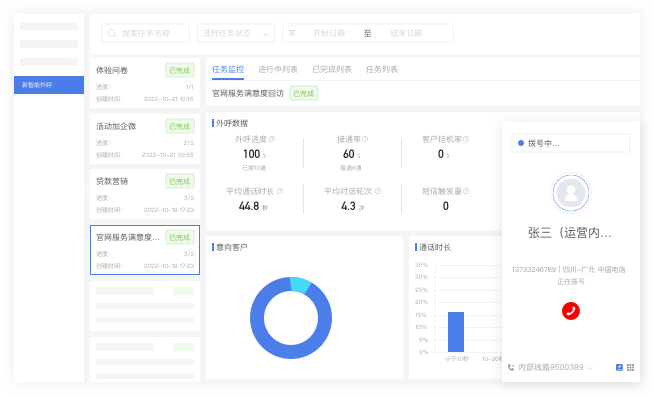Click the 搜索任务名称 search field
This screenshot has height=398, width=654.
pos(145,33)
